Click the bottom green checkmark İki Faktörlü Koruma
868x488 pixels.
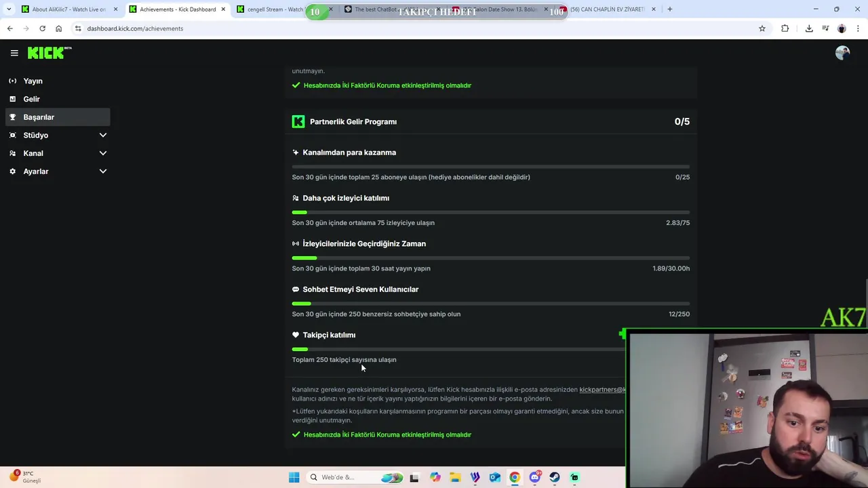point(296,434)
